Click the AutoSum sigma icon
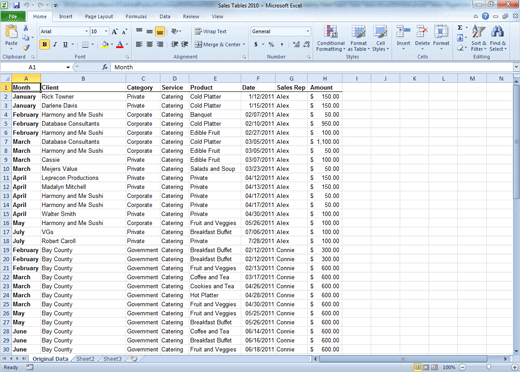The image size is (520, 372). 460,28
